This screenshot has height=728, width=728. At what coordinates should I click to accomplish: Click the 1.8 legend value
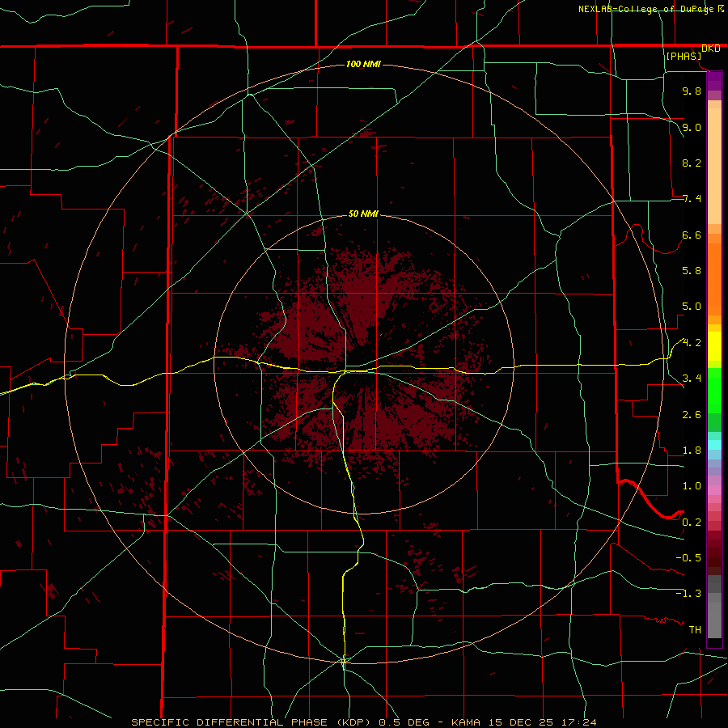[x=692, y=451]
